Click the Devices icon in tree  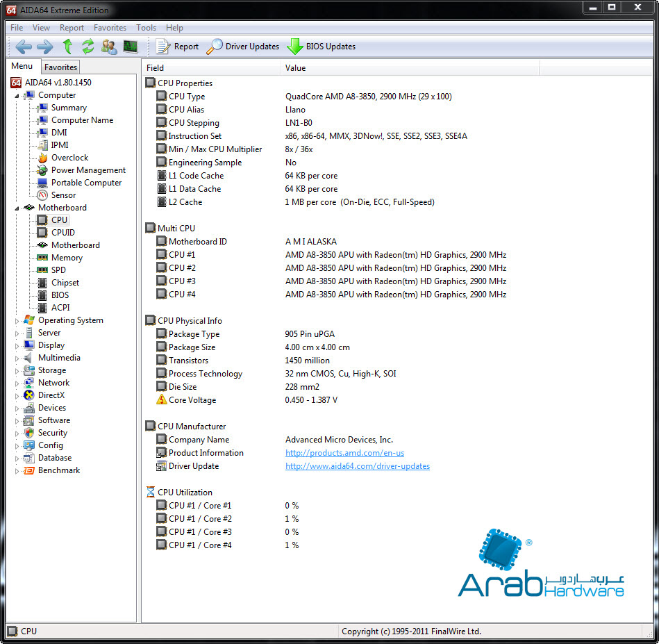point(29,408)
